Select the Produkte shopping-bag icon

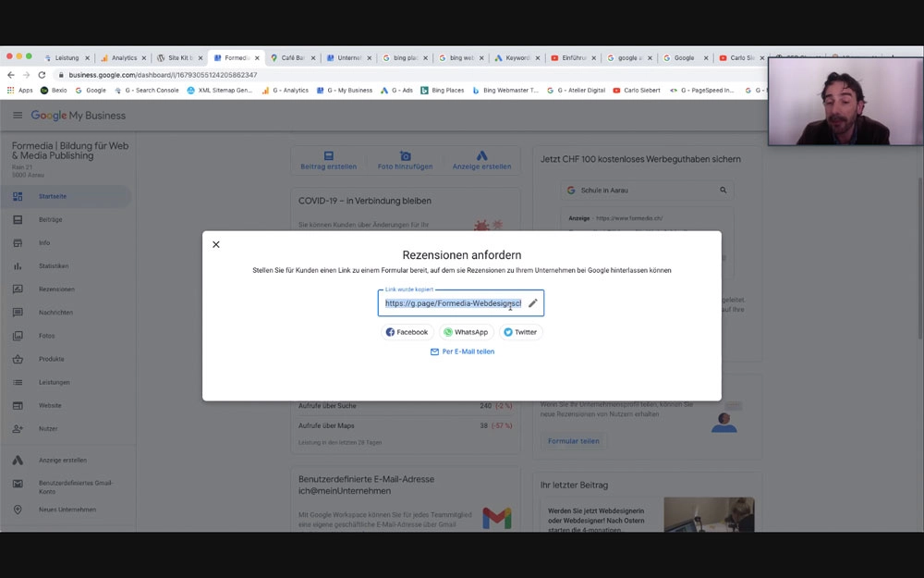pos(18,359)
